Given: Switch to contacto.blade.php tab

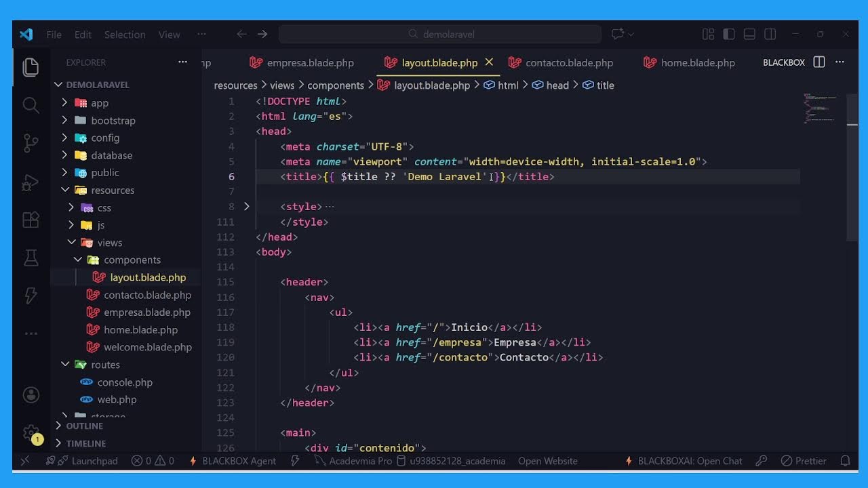Looking at the screenshot, I should pos(570,62).
